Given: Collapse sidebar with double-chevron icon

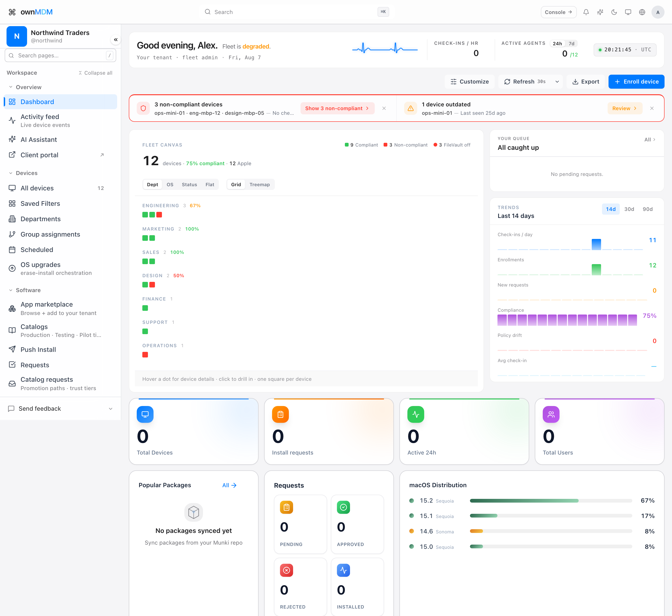Looking at the screenshot, I should [116, 40].
